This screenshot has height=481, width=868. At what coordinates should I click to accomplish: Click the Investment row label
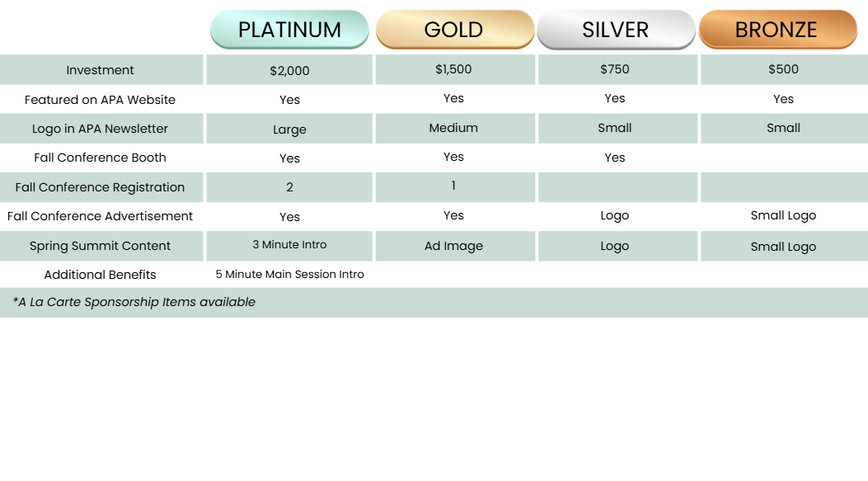[x=101, y=70]
